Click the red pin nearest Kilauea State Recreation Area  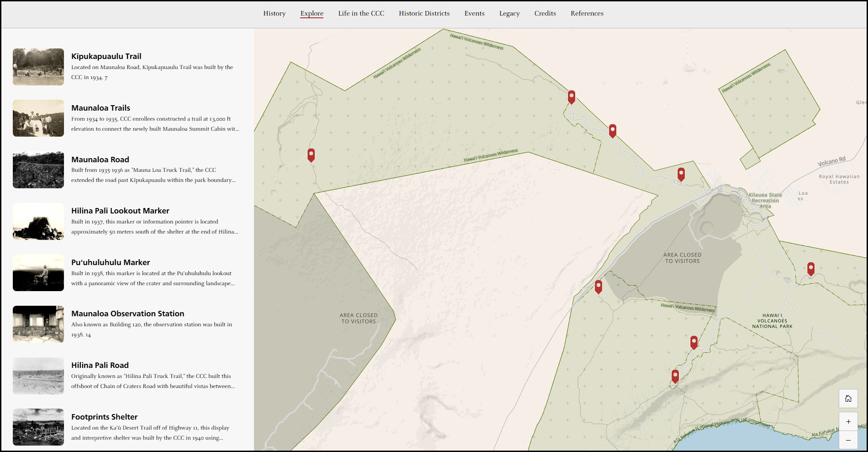(681, 174)
